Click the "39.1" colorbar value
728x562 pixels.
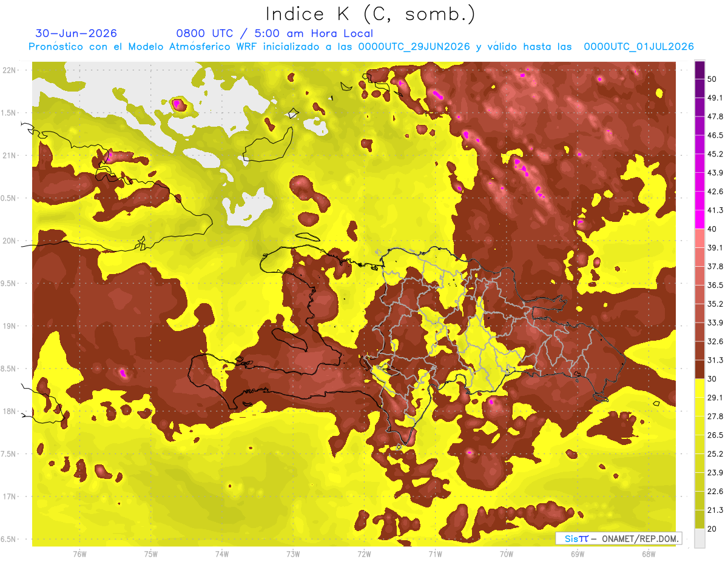(715, 248)
